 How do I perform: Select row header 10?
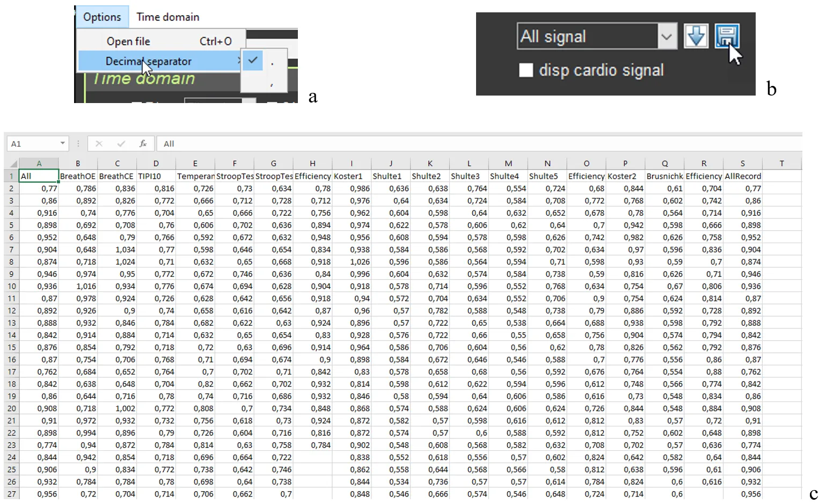click(x=11, y=287)
